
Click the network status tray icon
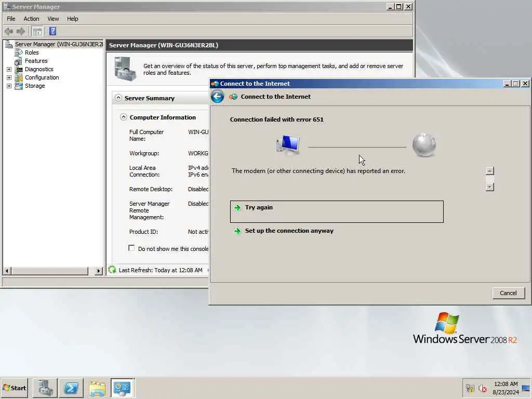coord(470,388)
